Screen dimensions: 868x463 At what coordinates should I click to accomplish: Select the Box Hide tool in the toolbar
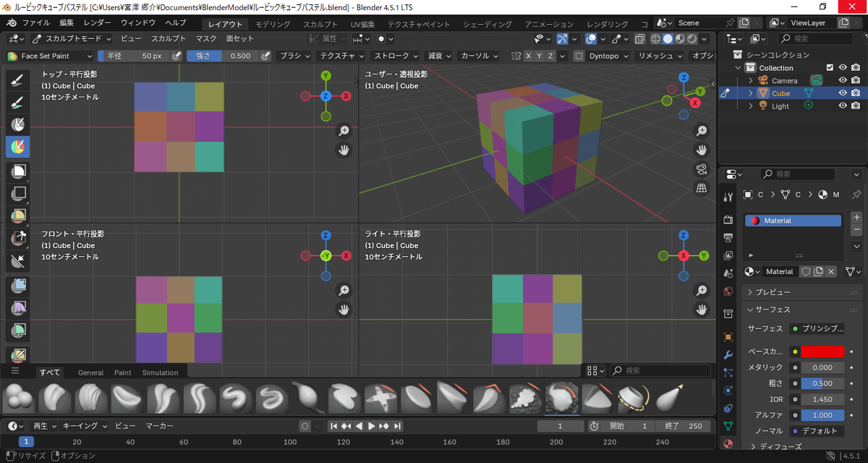[17, 193]
